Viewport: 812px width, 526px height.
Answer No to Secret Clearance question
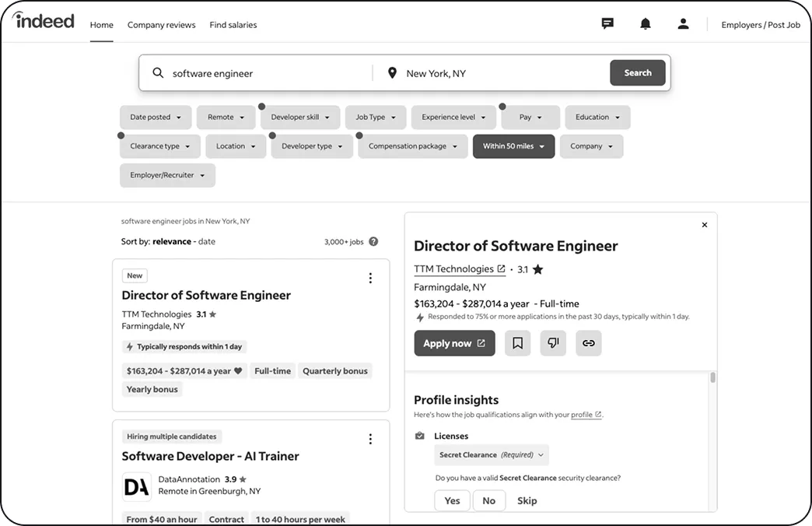click(x=489, y=500)
